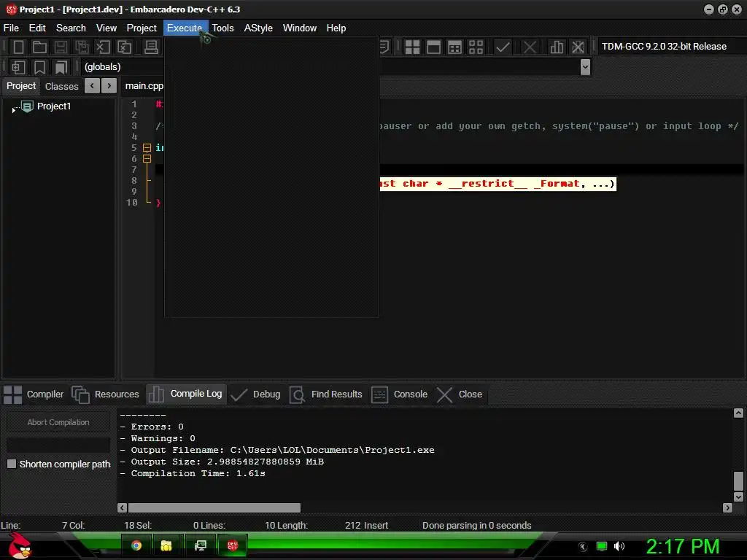Open the function list dropdown arrow
The image size is (747, 560).
coord(586,67)
